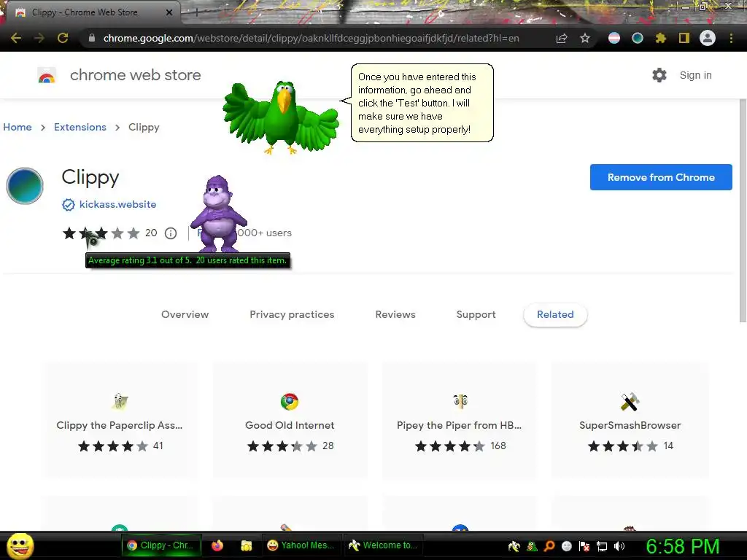Go to Extensions breadcrumb
The image size is (747, 560).
pos(80,127)
